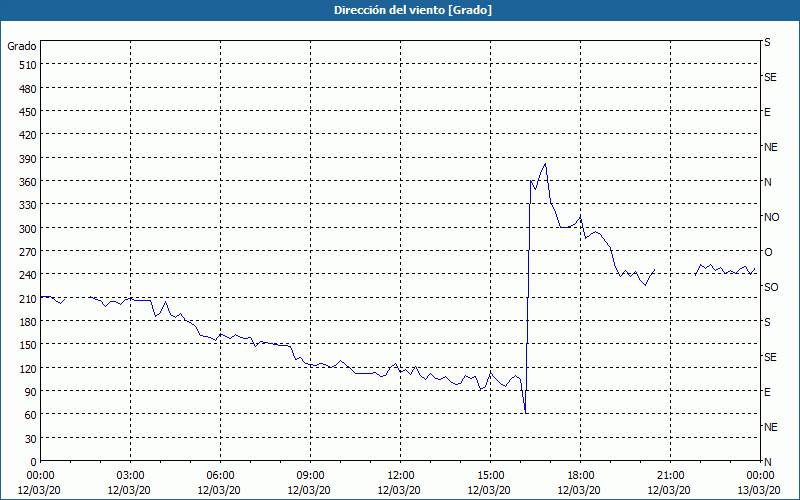800x500 pixels.
Task: Select the 30 value on the degree axis
Action: pyautogui.click(x=31, y=439)
